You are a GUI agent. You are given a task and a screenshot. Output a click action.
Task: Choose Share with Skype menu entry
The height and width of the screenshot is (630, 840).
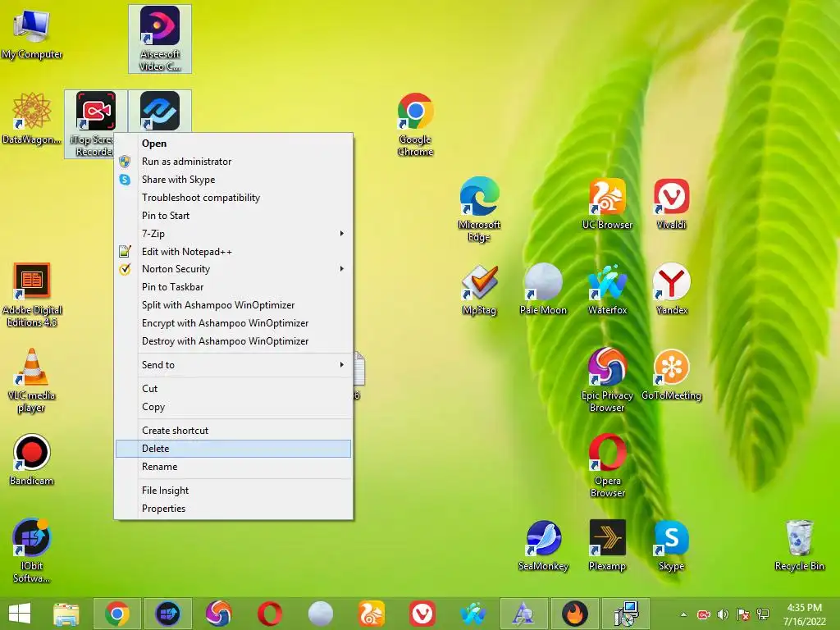pos(234,180)
